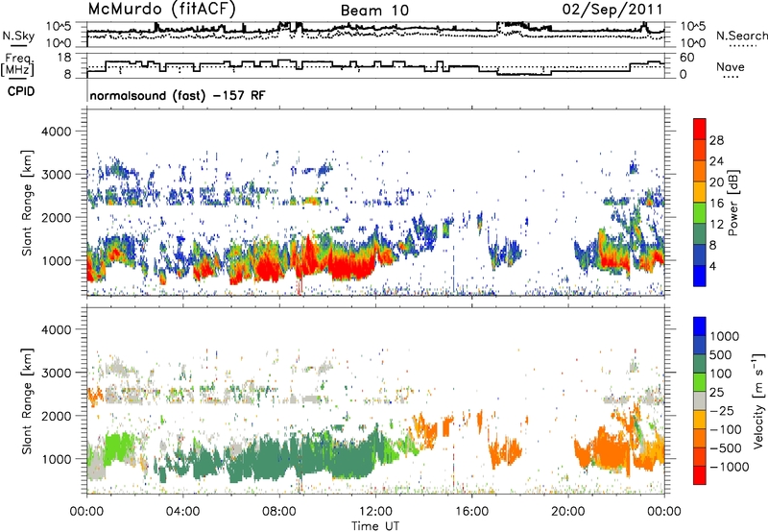Click the '16' tick on Power colorbar
This screenshot has width=768, height=532.
coord(716,204)
